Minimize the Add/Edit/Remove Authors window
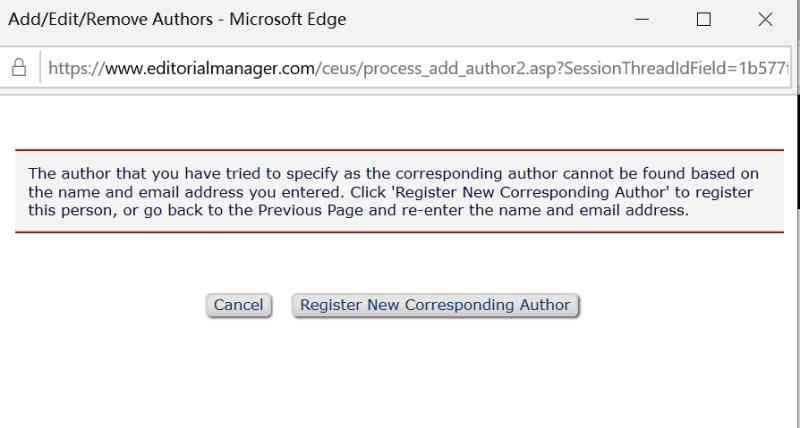The width and height of the screenshot is (800, 428). point(642,20)
